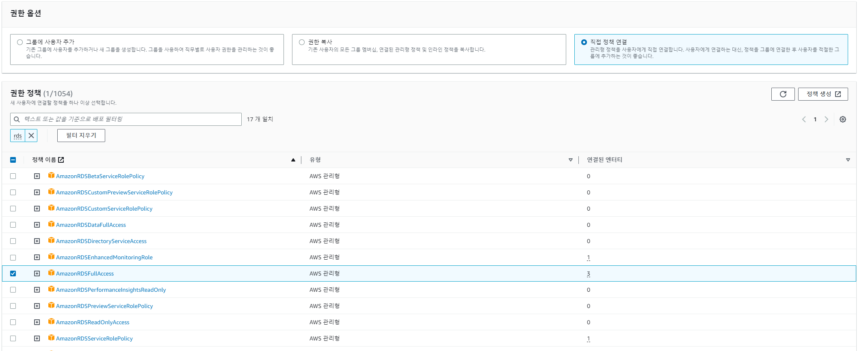Image resolution: width=868 pixels, height=351 pixels.
Task: Uncheck the AmazonRDSFullAccess checkbox
Action: (x=13, y=273)
